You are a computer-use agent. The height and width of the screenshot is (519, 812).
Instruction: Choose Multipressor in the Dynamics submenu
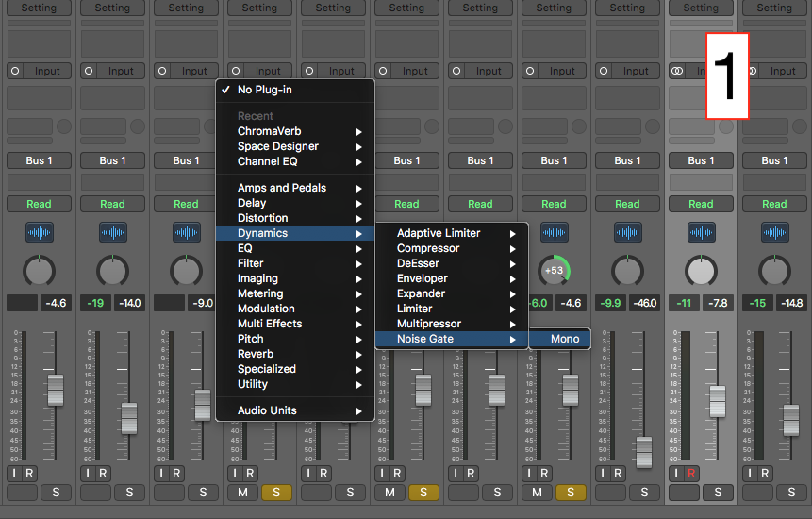[x=452, y=324]
